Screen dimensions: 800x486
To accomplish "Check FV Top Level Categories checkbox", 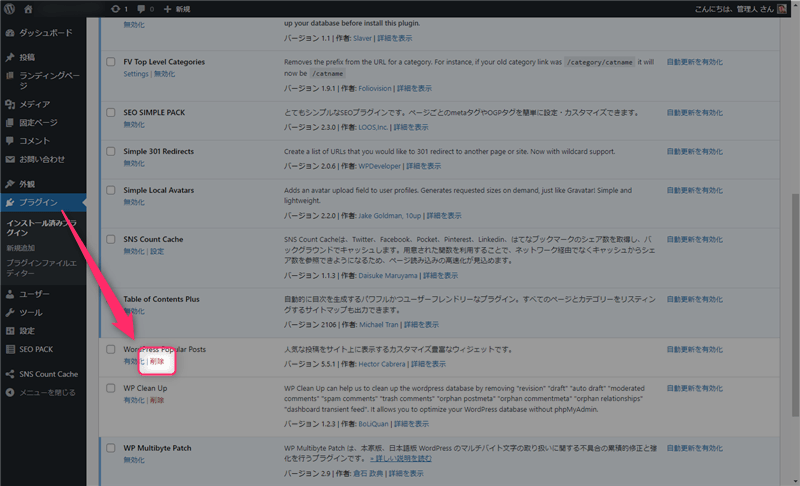I will coord(111,62).
